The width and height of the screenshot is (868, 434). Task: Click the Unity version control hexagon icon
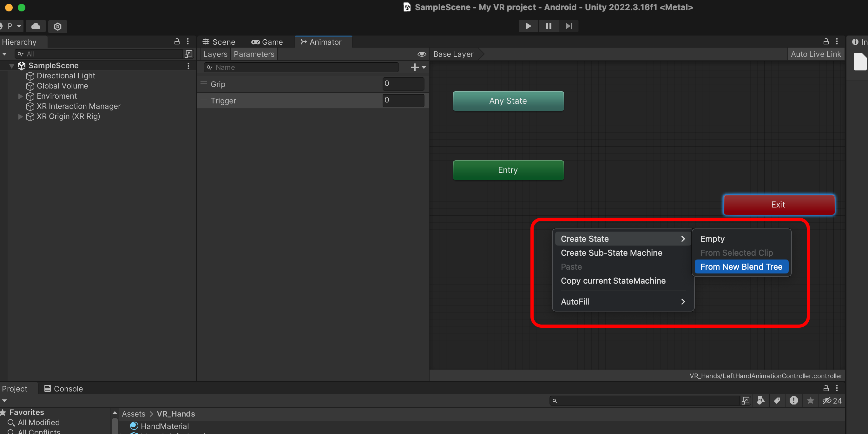(x=58, y=27)
